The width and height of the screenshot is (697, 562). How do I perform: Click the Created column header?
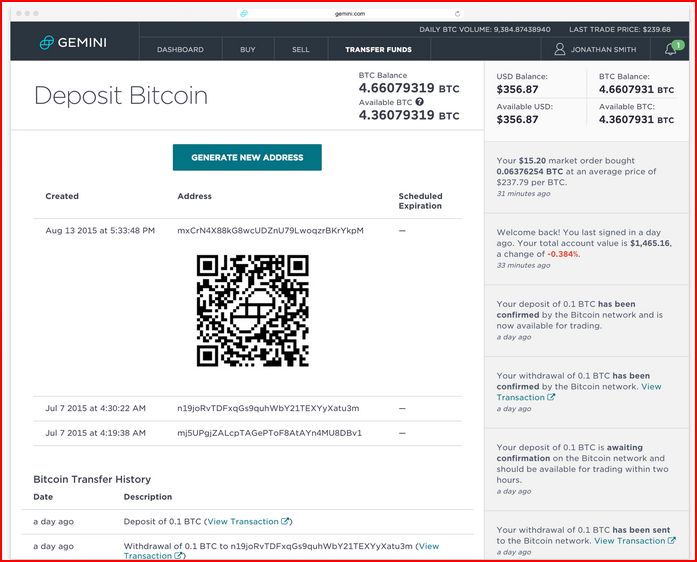point(62,196)
